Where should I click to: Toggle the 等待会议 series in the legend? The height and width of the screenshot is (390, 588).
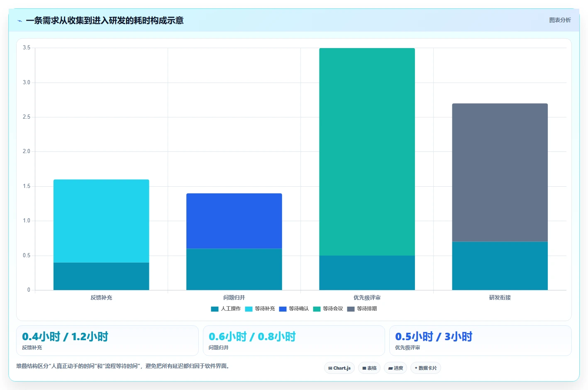click(x=328, y=309)
